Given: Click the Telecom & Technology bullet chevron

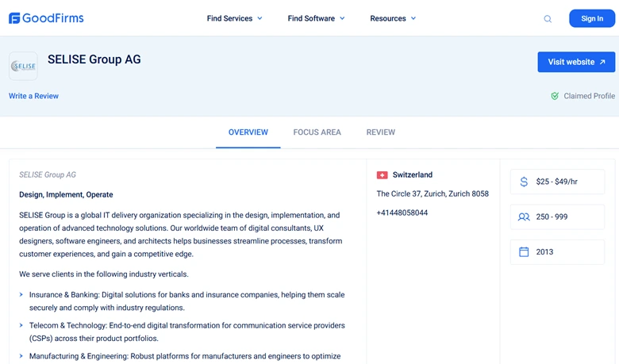Looking at the screenshot, I should [21, 326].
